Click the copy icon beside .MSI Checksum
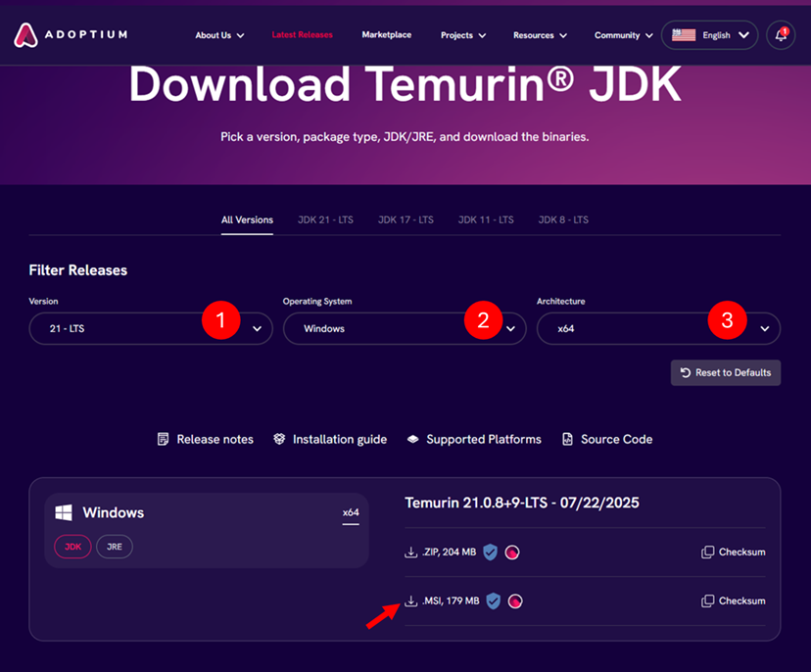Screen dimensions: 811x672 point(707,601)
